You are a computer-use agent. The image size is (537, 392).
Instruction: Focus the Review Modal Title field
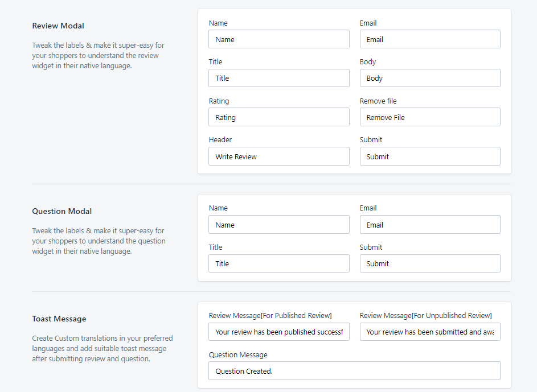279,78
